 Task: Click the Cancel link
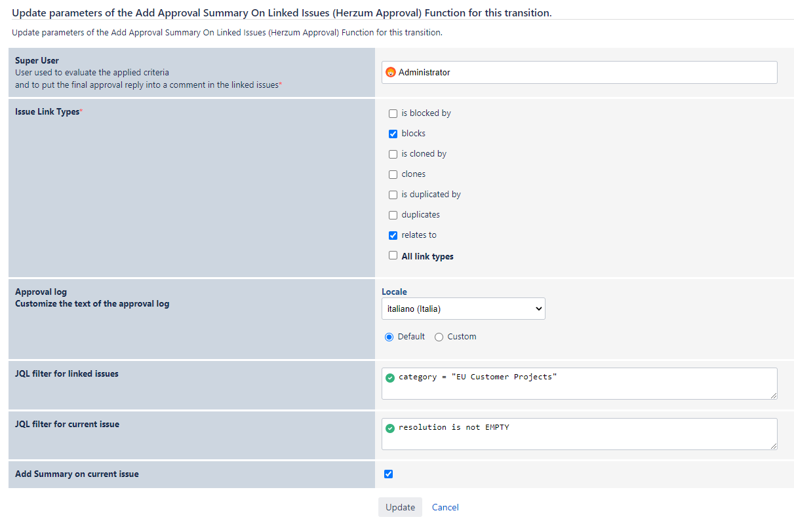[x=445, y=507]
